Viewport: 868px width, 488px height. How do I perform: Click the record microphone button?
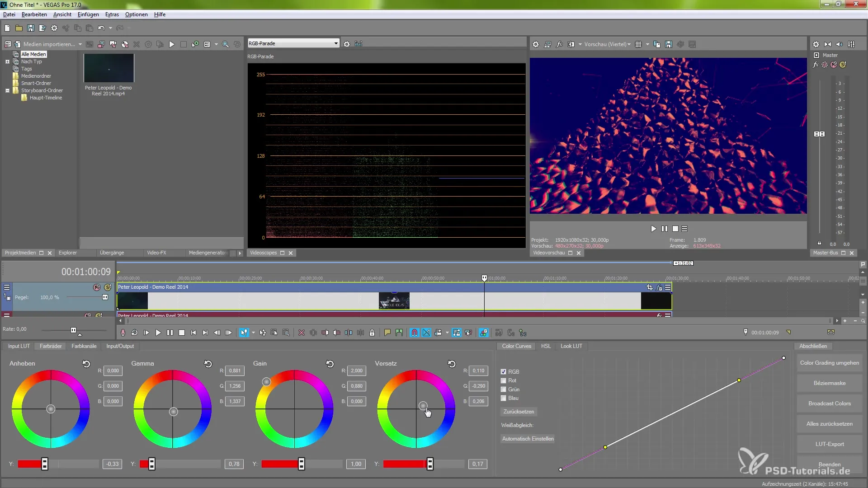point(123,333)
